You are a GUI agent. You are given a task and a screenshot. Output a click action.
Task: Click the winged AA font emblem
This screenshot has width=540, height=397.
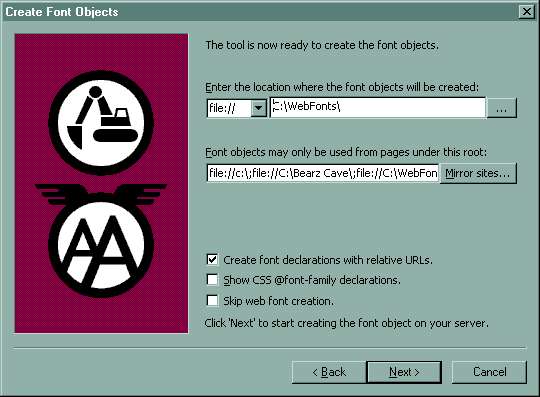pyautogui.click(x=101, y=240)
